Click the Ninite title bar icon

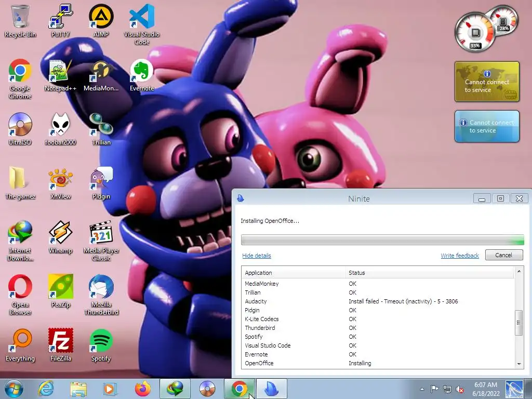pyautogui.click(x=241, y=198)
